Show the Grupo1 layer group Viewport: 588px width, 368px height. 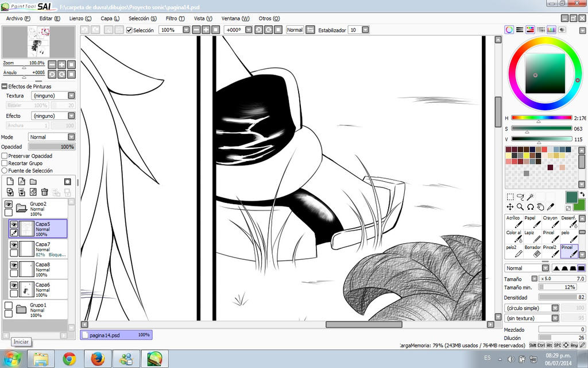(8, 306)
